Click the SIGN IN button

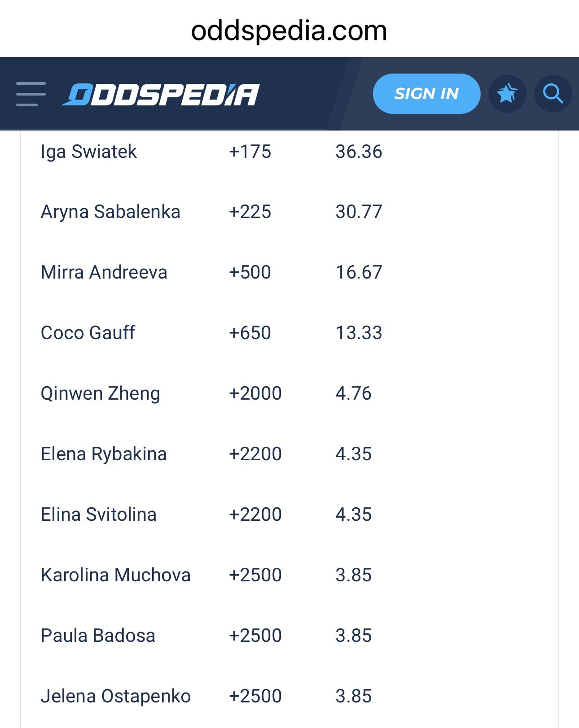pyautogui.click(x=426, y=94)
